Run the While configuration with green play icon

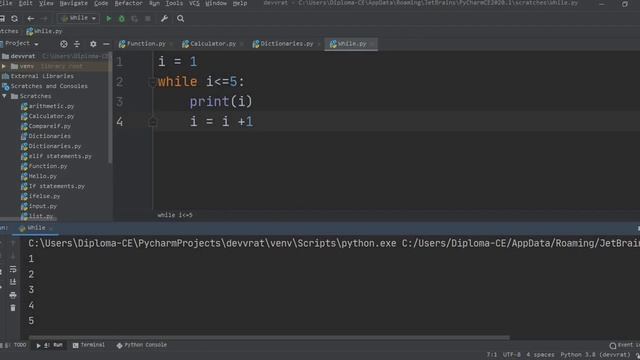coord(109,18)
